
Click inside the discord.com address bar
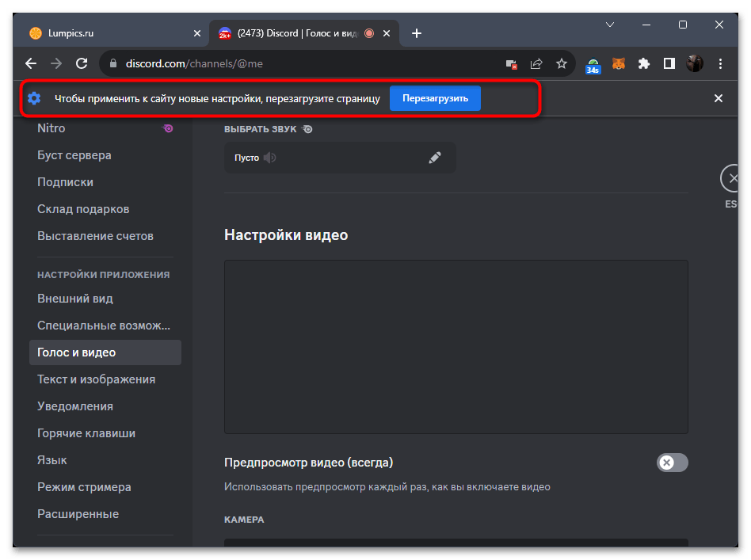point(238,63)
